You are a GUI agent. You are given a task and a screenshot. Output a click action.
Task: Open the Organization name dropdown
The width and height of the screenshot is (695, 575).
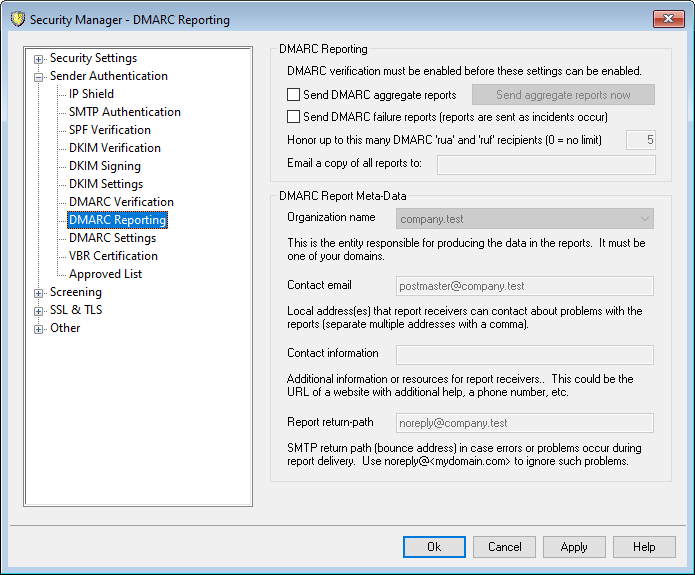[x=643, y=218]
